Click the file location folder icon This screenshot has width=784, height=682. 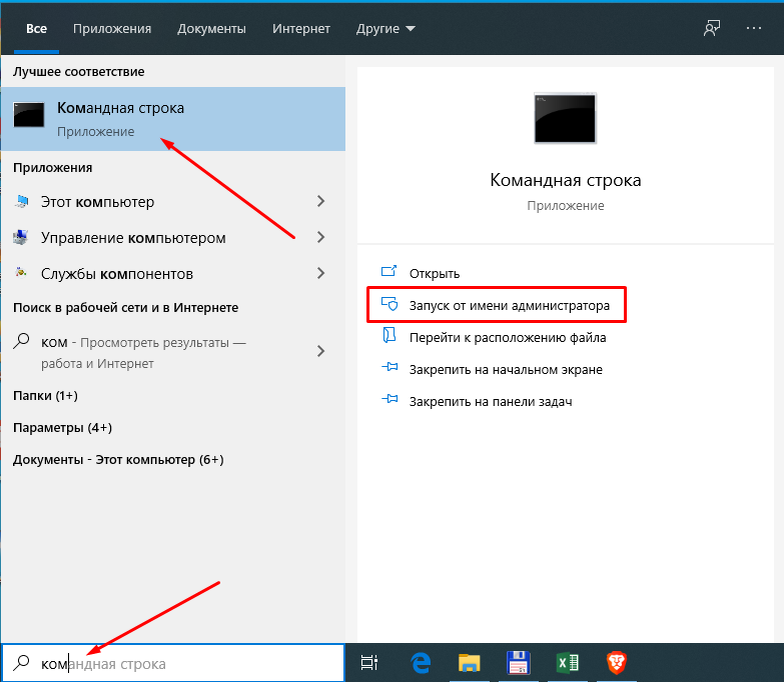click(x=389, y=335)
